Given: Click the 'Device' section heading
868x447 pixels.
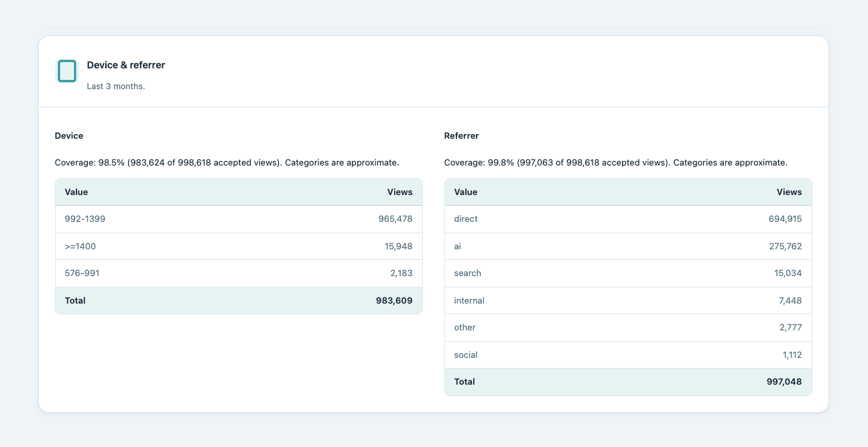Looking at the screenshot, I should pos(69,135).
